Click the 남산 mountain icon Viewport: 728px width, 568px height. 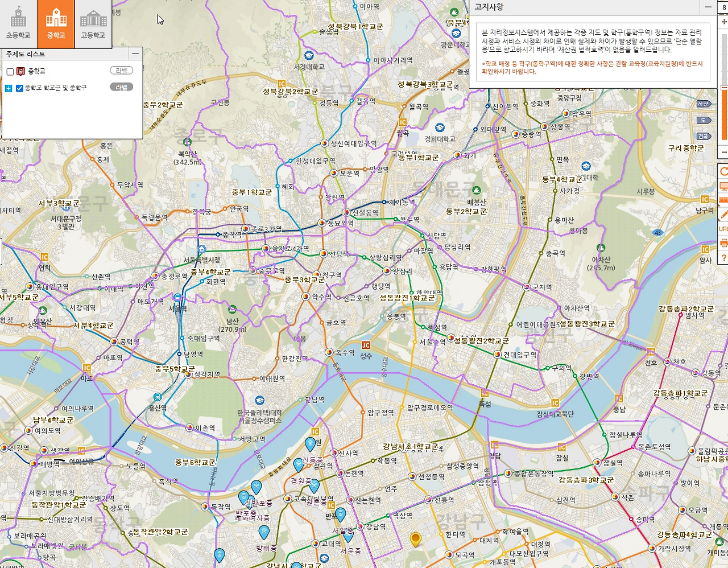coord(233,310)
